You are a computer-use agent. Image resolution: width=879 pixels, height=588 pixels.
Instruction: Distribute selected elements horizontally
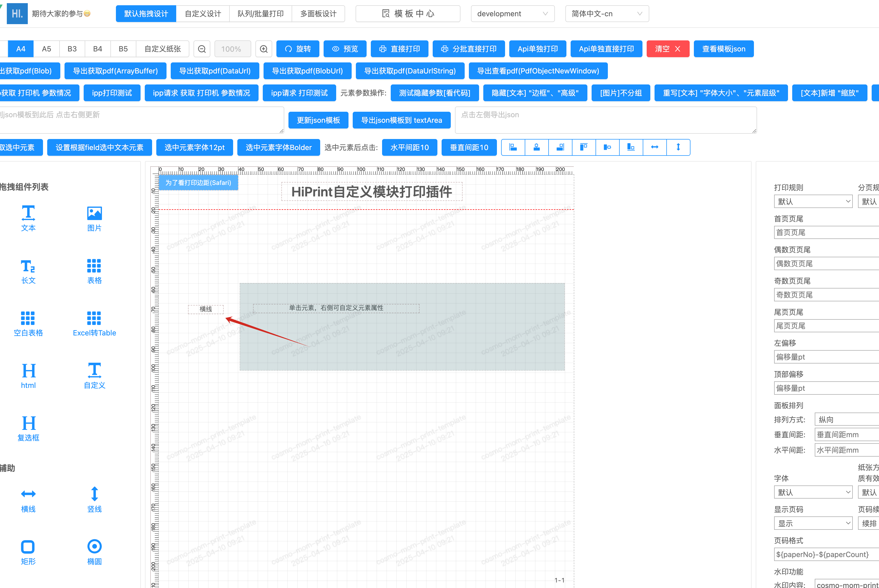click(655, 147)
